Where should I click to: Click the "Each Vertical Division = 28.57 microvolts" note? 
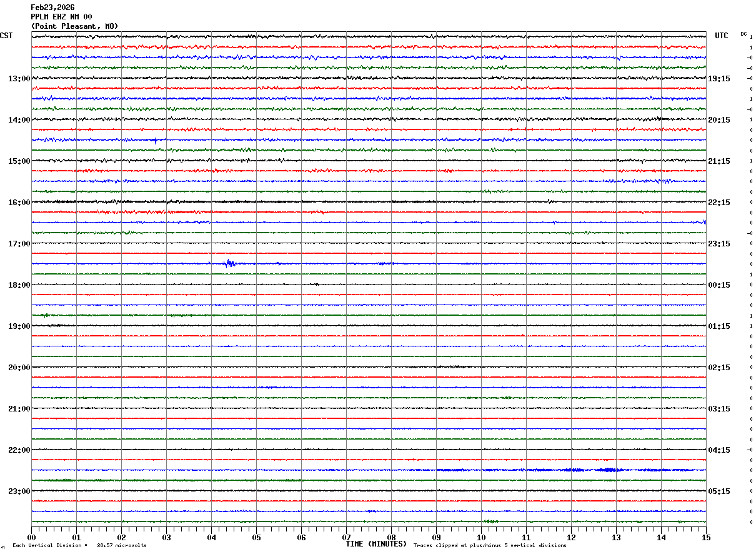79,546
